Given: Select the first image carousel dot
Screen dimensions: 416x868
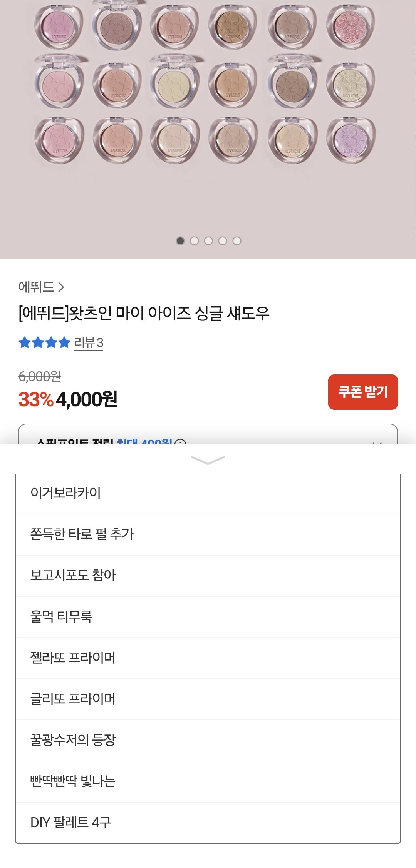Looking at the screenshot, I should (x=180, y=241).
